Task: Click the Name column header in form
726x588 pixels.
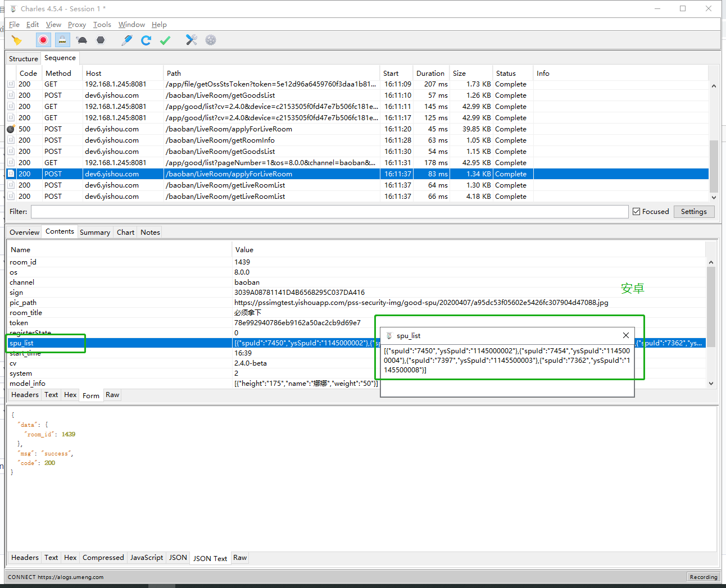Action: (120, 250)
